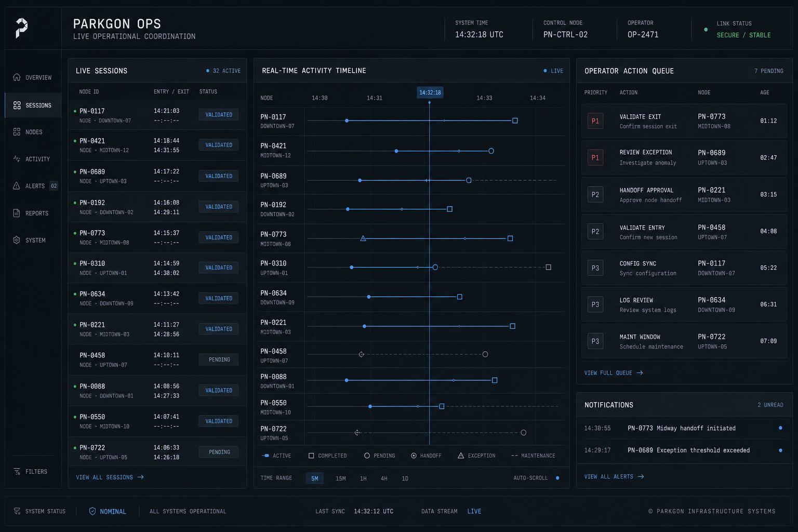Click the Validated badge for PN-0117
The width and height of the screenshot is (798, 532).
(219, 115)
